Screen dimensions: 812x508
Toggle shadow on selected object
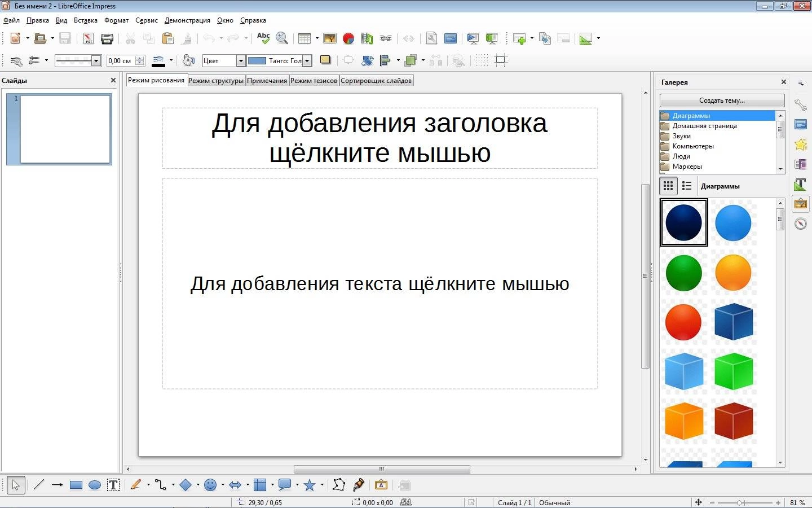(325, 60)
